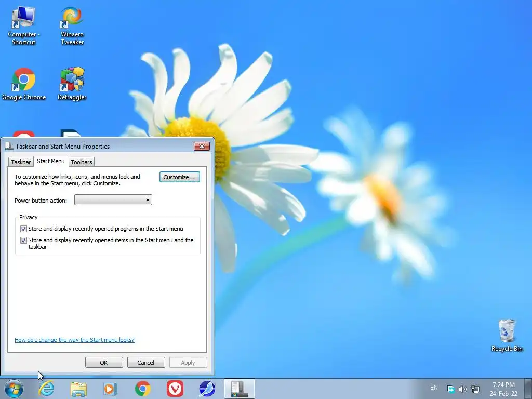The height and width of the screenshot is (399, 532).
Task: Open the 'How do I change the way the Start menu looks?' link
Action: click(x=75, y=340)
